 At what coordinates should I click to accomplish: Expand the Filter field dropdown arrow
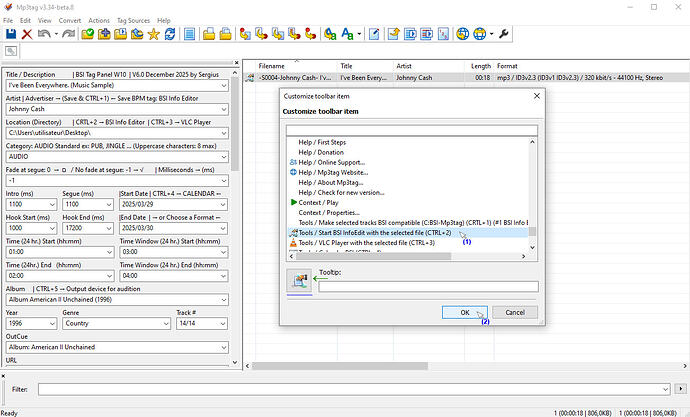(x=665, y=389)
